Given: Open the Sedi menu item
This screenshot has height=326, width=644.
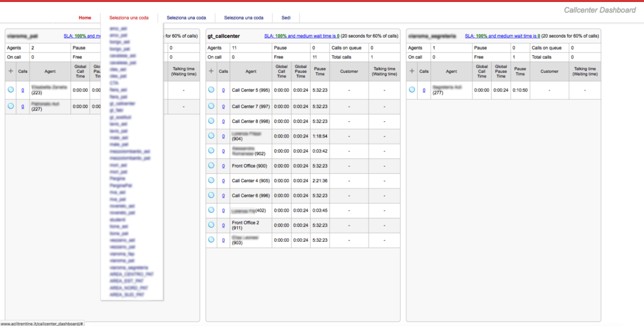Looking at the screenshot, I should click(x=286, y=18).
